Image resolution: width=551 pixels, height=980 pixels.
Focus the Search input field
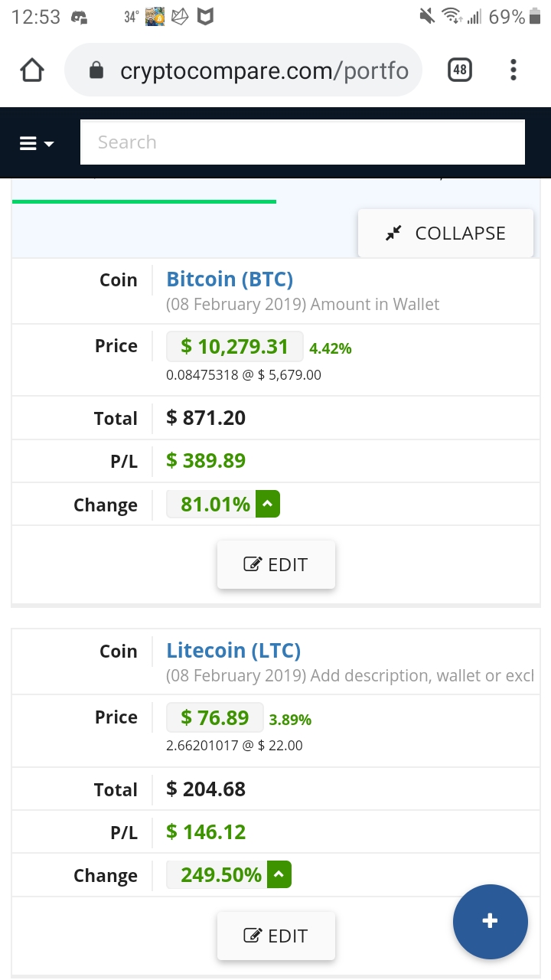pyautogui.click(x=302, y=142)
